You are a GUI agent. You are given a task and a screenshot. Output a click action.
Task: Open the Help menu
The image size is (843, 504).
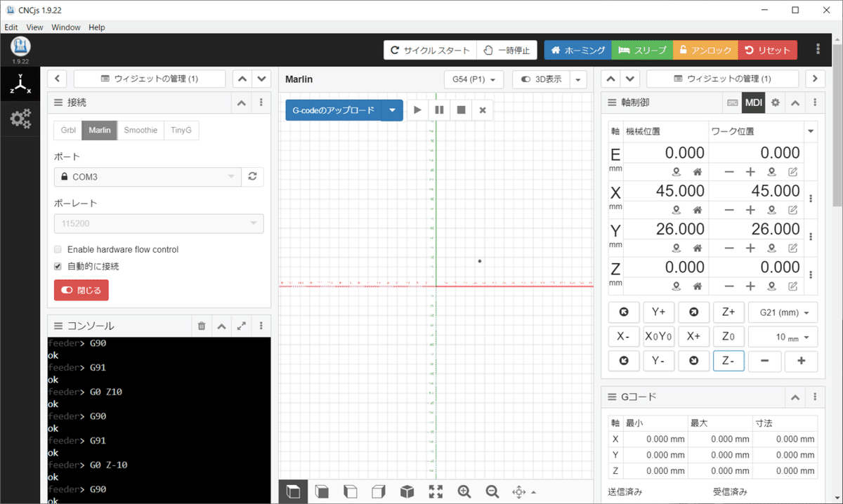pyautogui.click(x=97, y=27)
